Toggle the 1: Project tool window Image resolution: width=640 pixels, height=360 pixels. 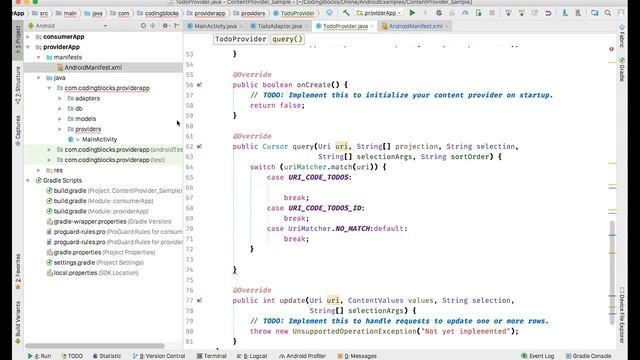click(18, 40)
